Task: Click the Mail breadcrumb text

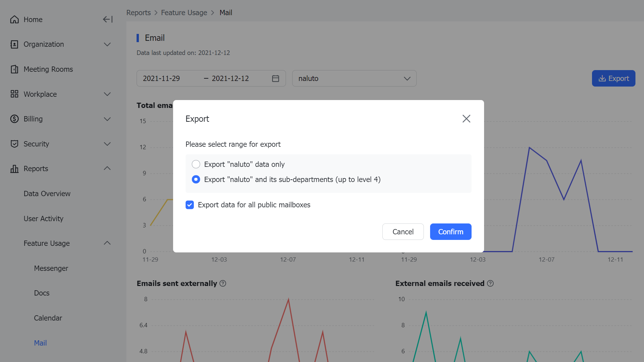Action: (226, 13)
